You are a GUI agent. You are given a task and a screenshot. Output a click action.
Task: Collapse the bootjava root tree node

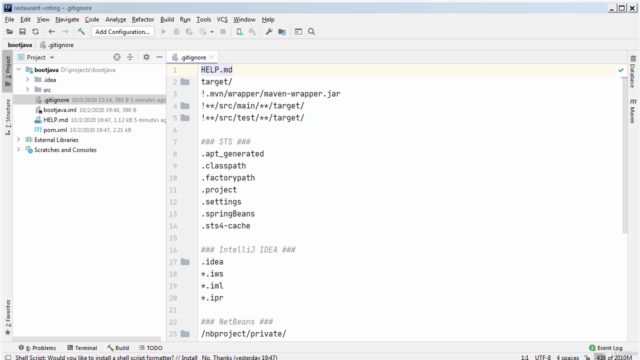tap(19, 70)
